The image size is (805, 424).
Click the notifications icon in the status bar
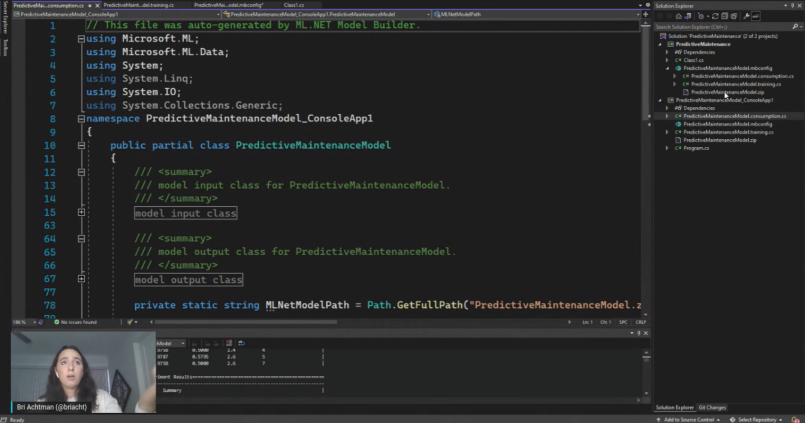(795, 419)
